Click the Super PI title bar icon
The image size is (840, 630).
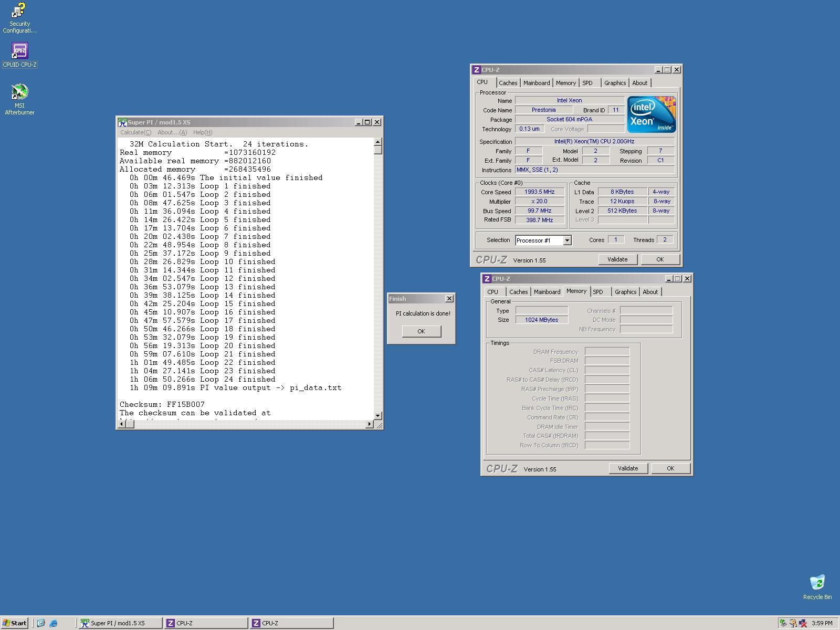pyautogui.click(x=122, y=122)
